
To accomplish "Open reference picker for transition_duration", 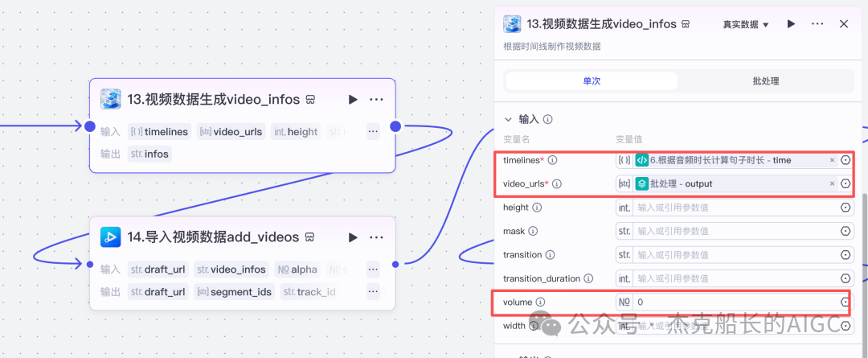I will (845, 278).
